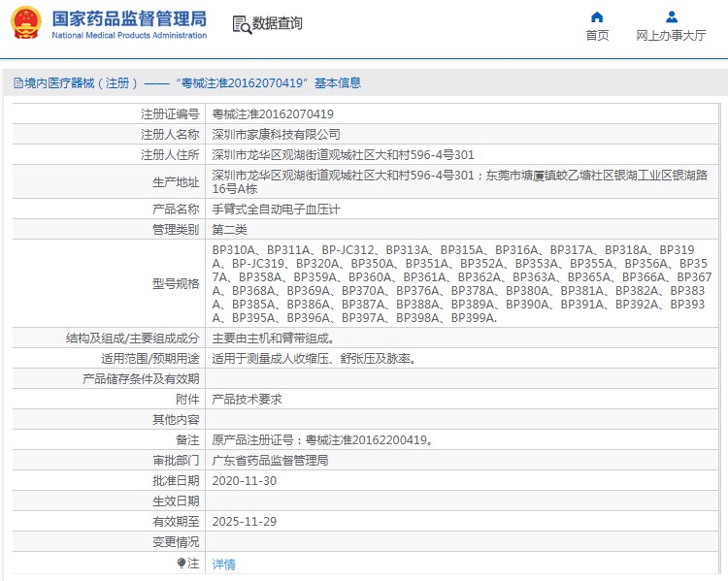This screenshot has width=728, height=581.
Task: Click the 注册人住所 address value
Action: [x=343, y=155]
